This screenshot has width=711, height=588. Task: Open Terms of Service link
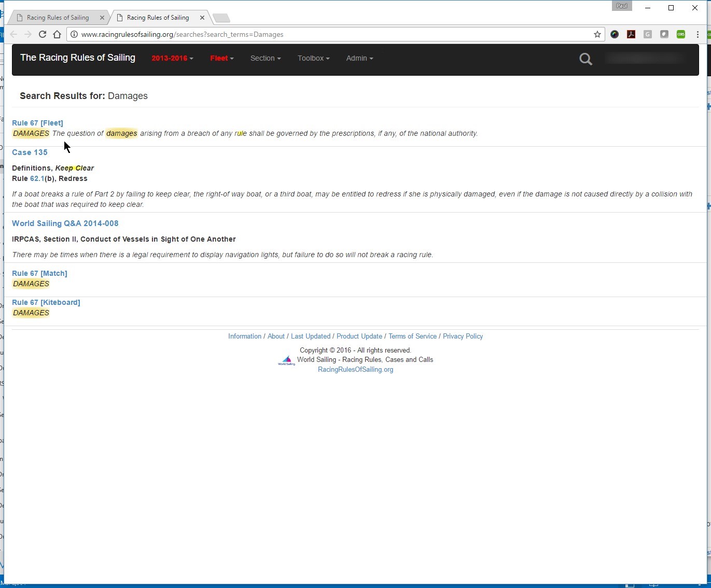tap(412, 337)
